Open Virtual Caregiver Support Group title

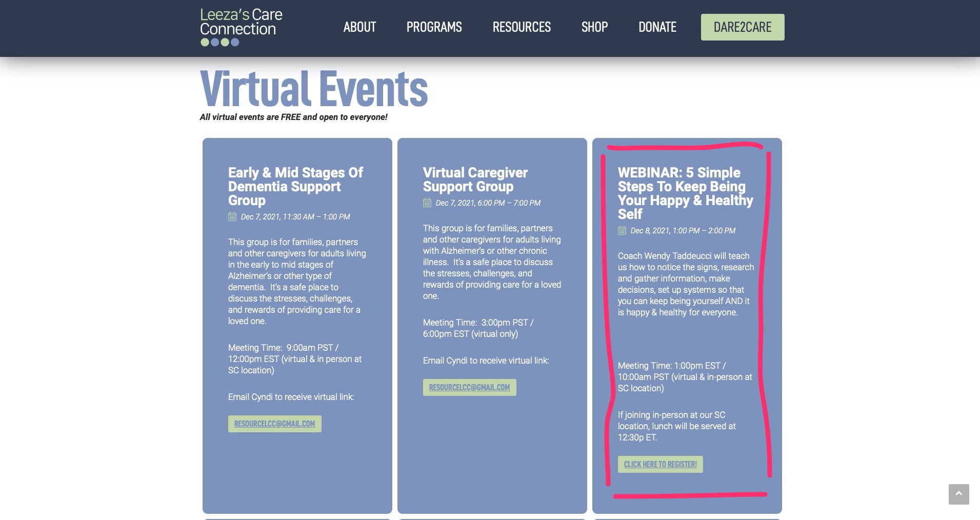[475, 179]
